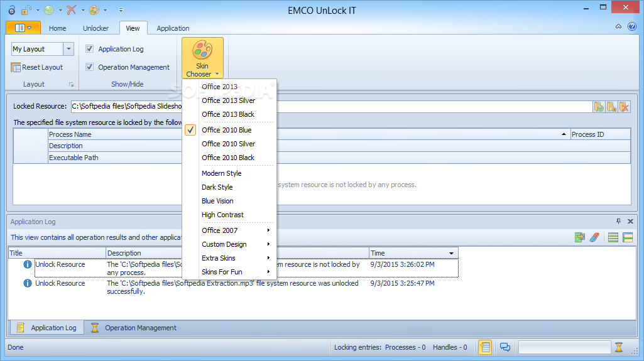The image size is (644, 361).
Task: Toggle the Operation Management checkbox
Action: click(x=90, y=67)
